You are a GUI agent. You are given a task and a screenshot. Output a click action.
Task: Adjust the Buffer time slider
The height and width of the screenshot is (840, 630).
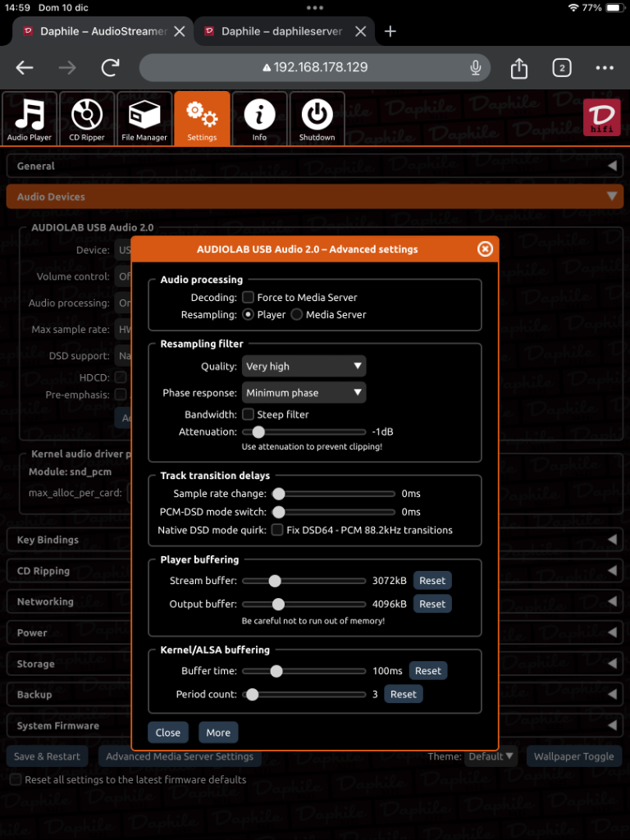(304, 671)
